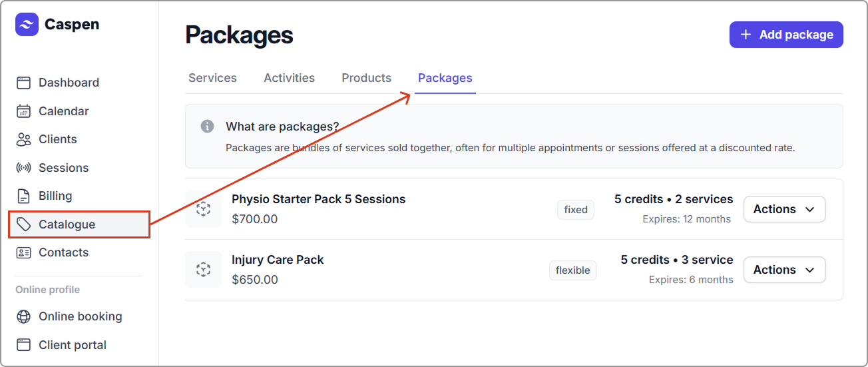Click the Calendar sidebar icon
This screenshot has width=868, height=367.
pyautogui.click(x=24, y=111)
